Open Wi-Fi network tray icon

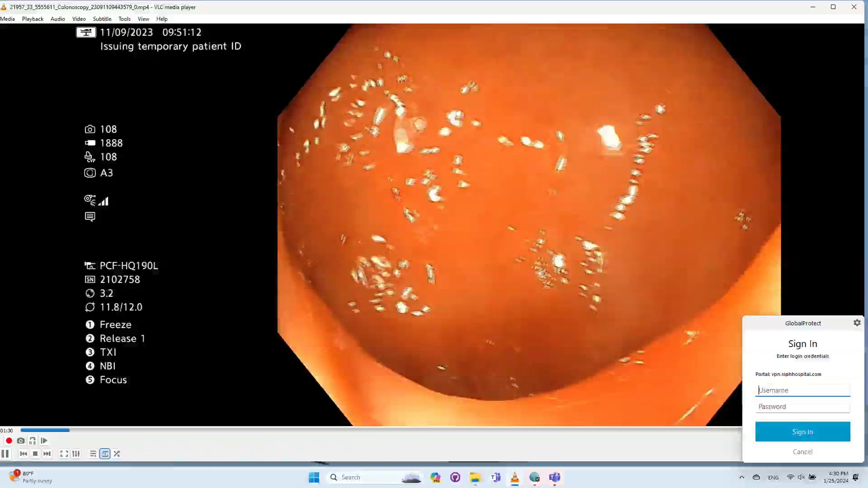[790, 477]
